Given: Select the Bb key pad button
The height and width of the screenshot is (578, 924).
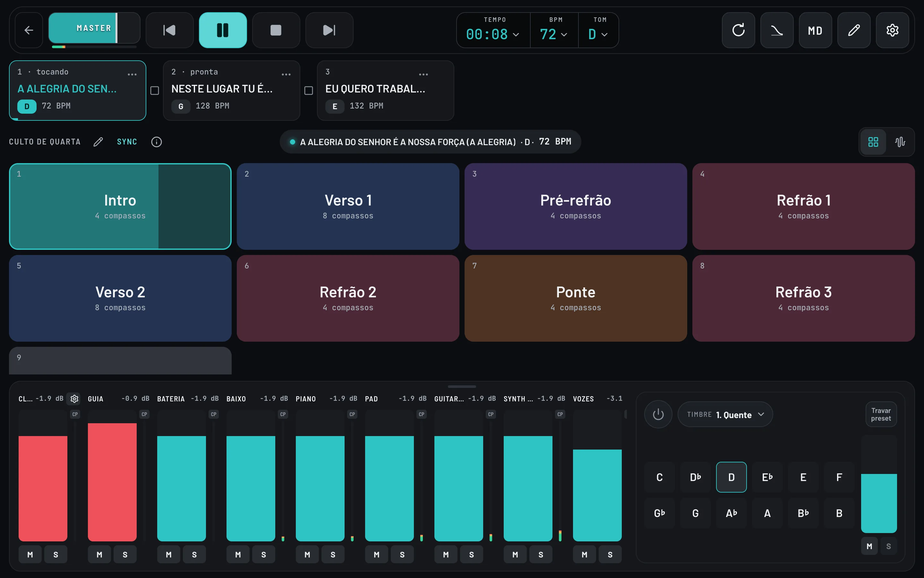Looking at the screenshot, I should pyautogui.click(x=803, y=513).
